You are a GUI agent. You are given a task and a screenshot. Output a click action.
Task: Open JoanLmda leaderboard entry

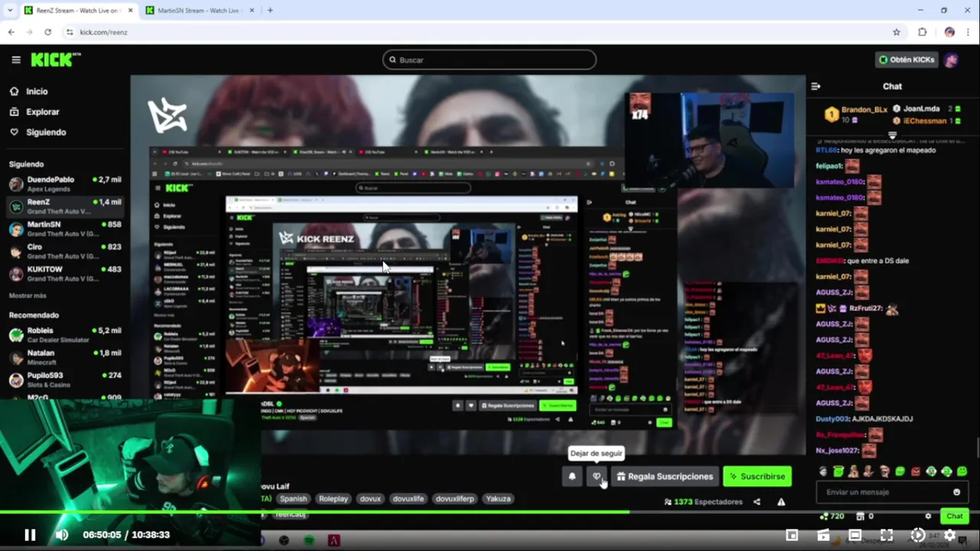(x=926, y=109)
